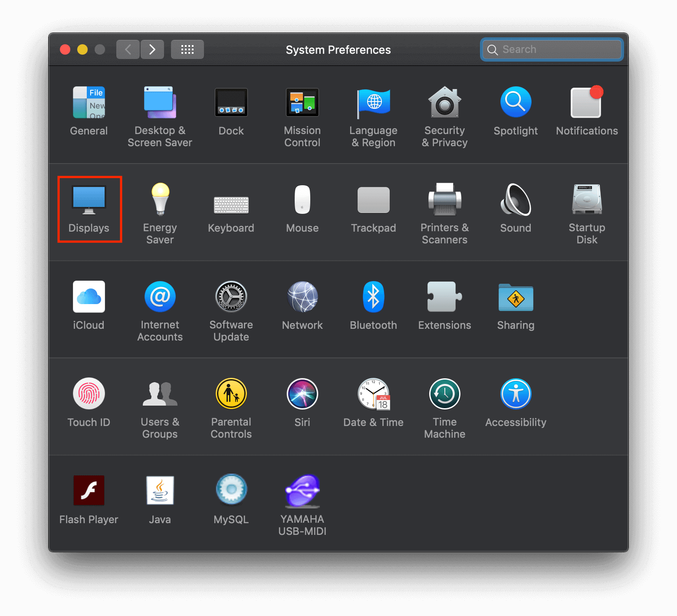Image resolution: width=677 pixels, height=616 pixels.
Task: Click the magnifier icon in Search
Action: coord(493,50)
